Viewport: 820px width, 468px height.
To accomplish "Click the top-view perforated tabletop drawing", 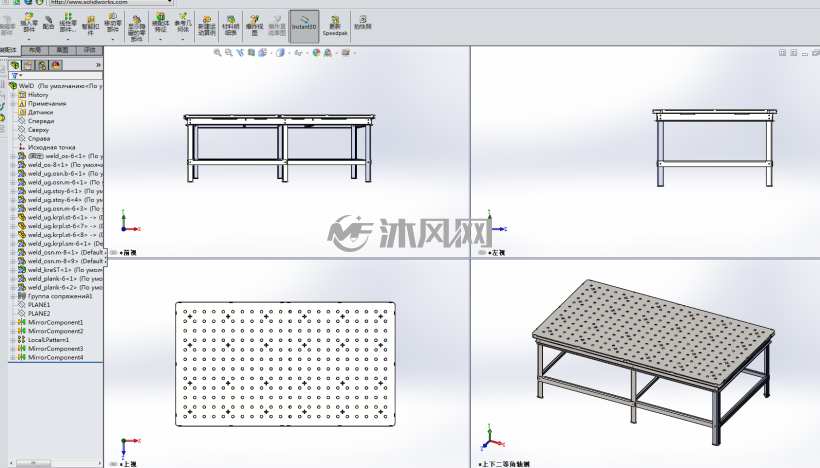I will coord(285,364).
